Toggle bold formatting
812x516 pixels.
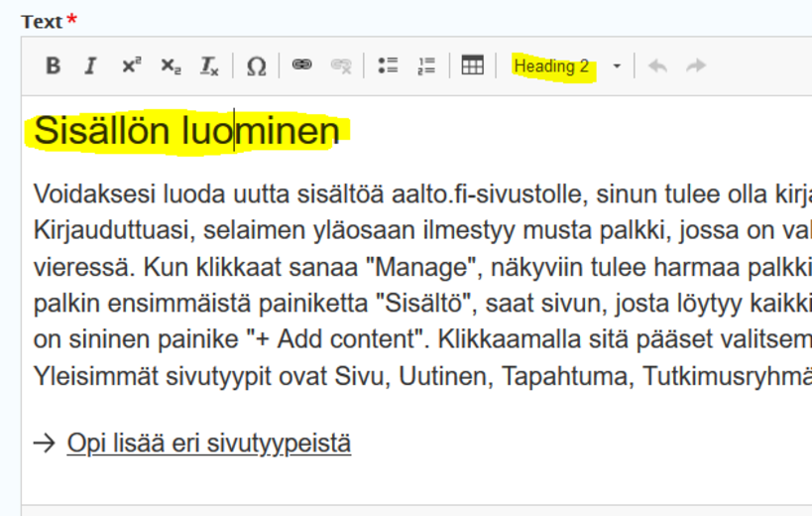(x=54, y=66)
